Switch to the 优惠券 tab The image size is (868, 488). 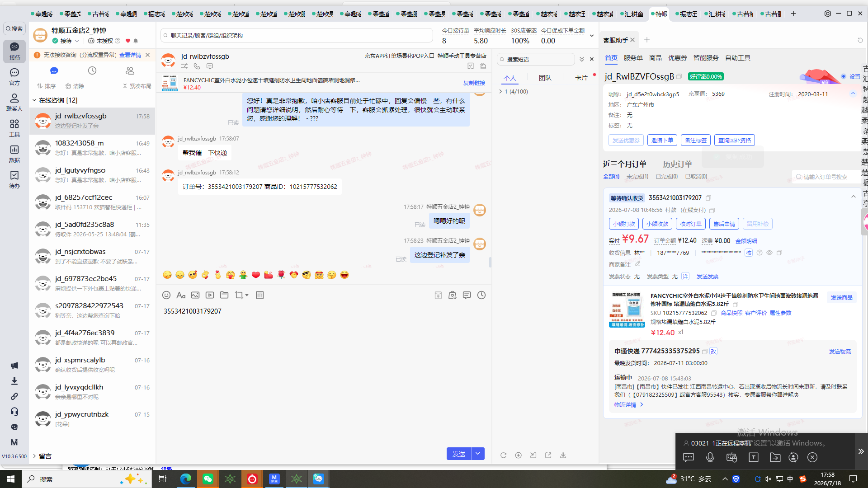(678, 58)
